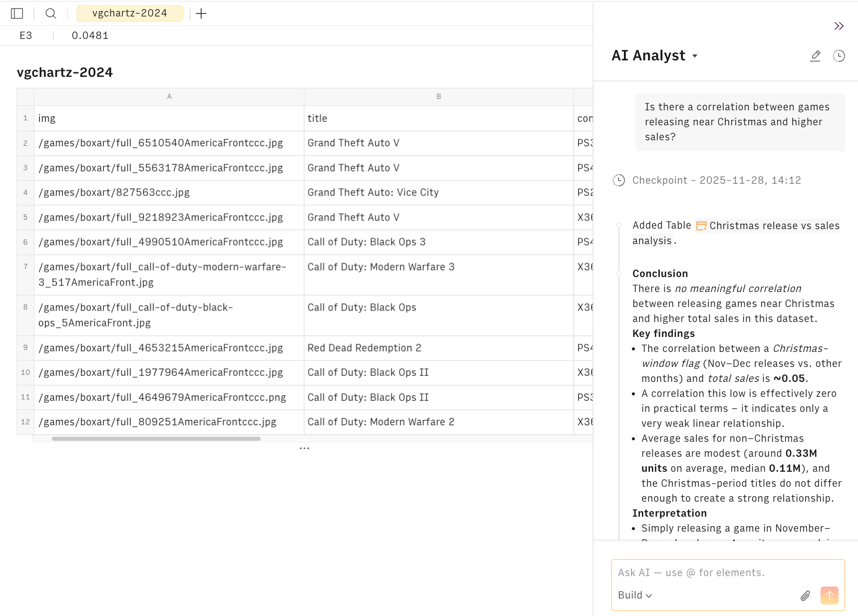Toggle the left sidebar panel
This screenshot has width=858, height=616.
point(17,13)
